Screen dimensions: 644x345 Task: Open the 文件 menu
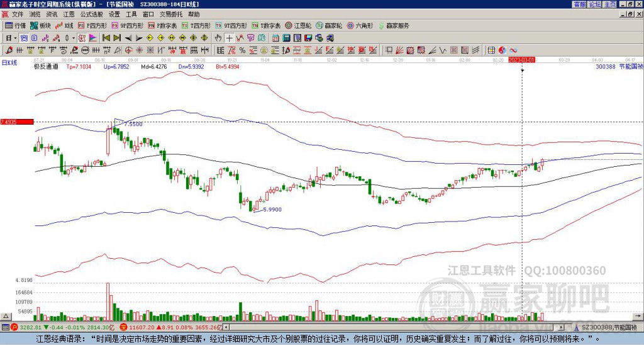click(x=18, y=14)
